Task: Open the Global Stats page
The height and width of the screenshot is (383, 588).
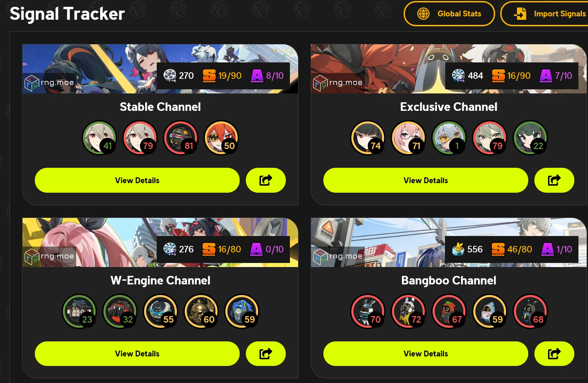Action: coord(449,14)
